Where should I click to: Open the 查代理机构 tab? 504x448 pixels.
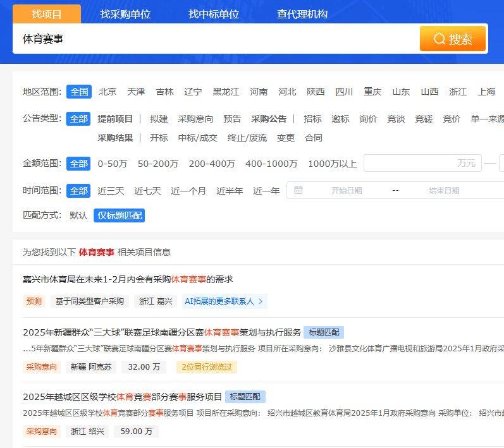tap(302, 14)
